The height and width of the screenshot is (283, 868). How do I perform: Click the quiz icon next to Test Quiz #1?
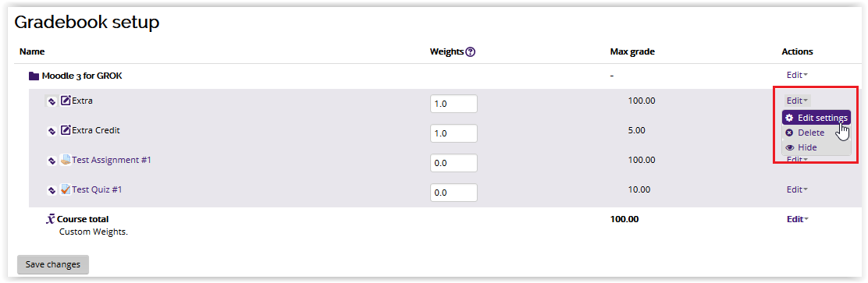tap(66, 189)
